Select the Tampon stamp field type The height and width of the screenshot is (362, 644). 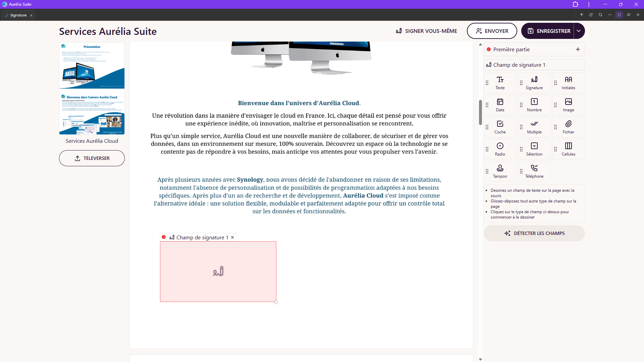tap(500, 171)
